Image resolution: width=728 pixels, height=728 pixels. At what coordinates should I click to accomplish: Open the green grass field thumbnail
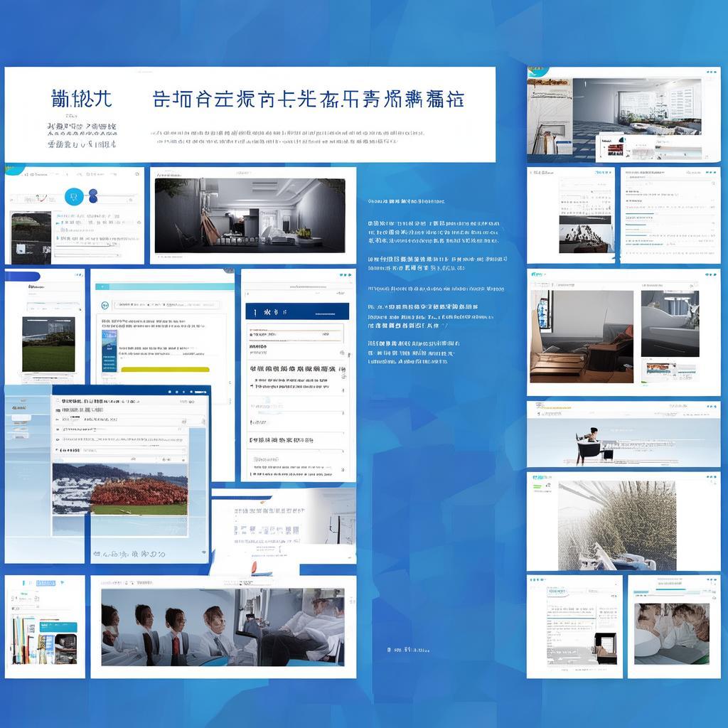(48, 344)
